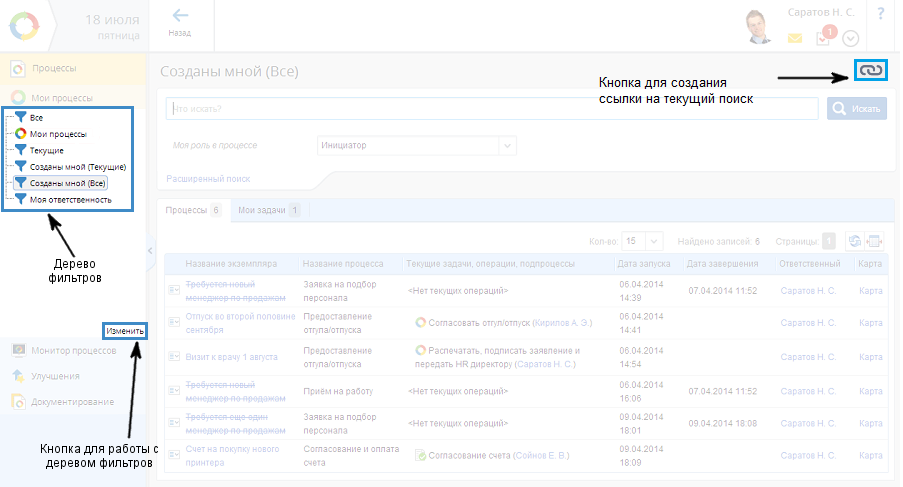Open the Моя роль в процессе dropdown
The height and width of the screenshot is (487, 903).
[x=416, y=146]
